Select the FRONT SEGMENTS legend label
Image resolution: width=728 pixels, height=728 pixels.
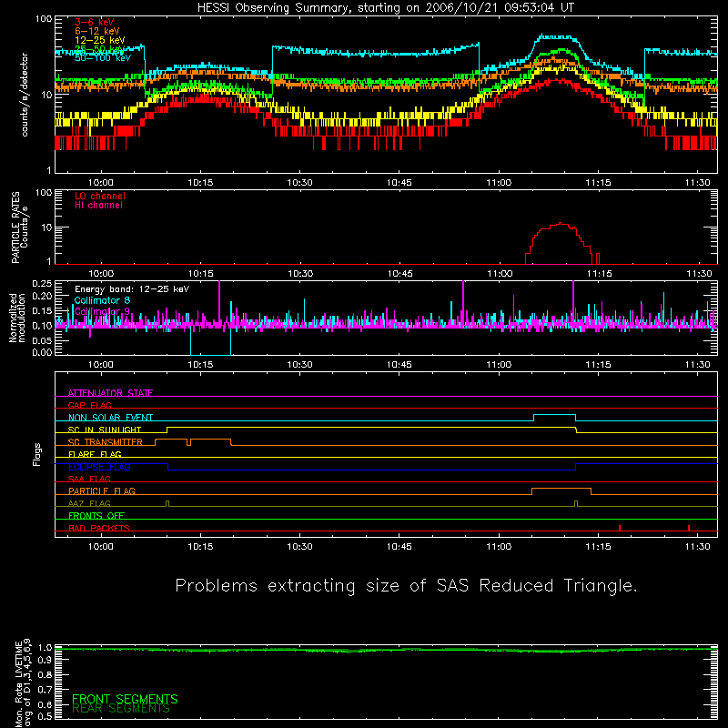[x=125, y=699]
